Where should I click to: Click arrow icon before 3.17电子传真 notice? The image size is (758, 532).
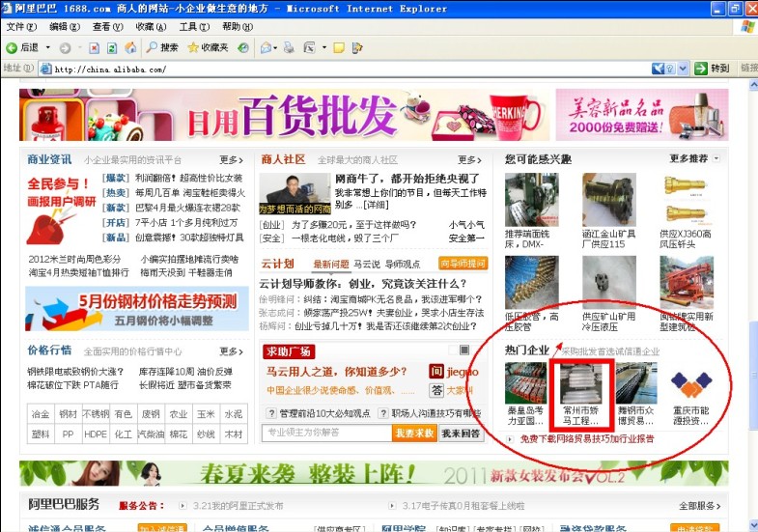392,506
